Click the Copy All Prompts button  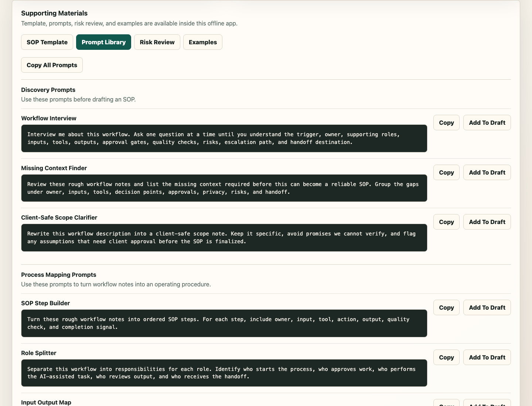pyautogui.click(x=52, y=65)
